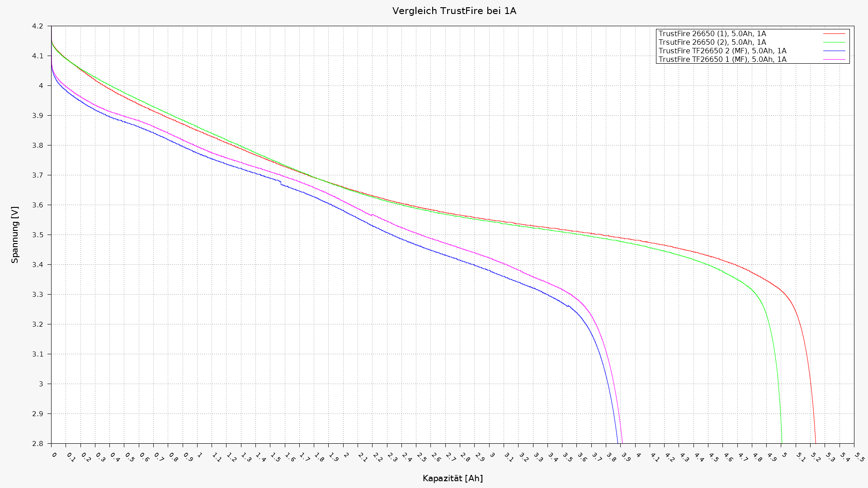
Task: Click Kapazität axis tick label "2.7"
Action: 450,457
